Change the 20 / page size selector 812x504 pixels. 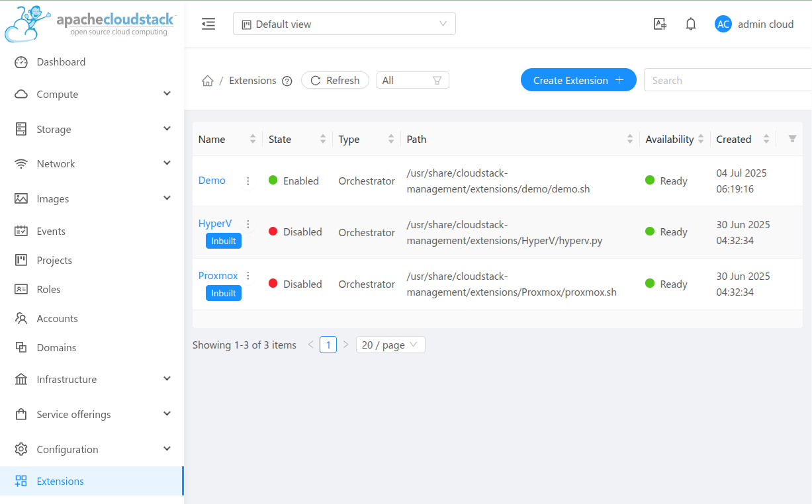click(390, 345)
